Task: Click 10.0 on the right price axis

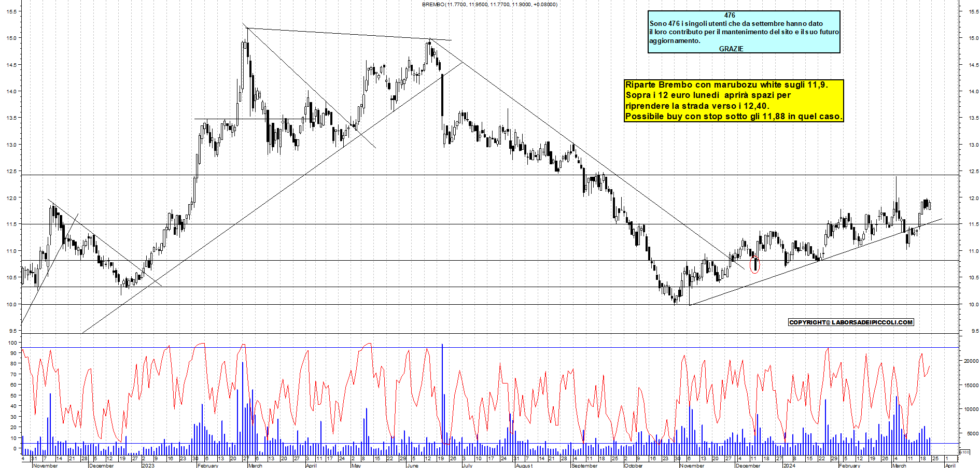Action: click(x=973, y=304)
